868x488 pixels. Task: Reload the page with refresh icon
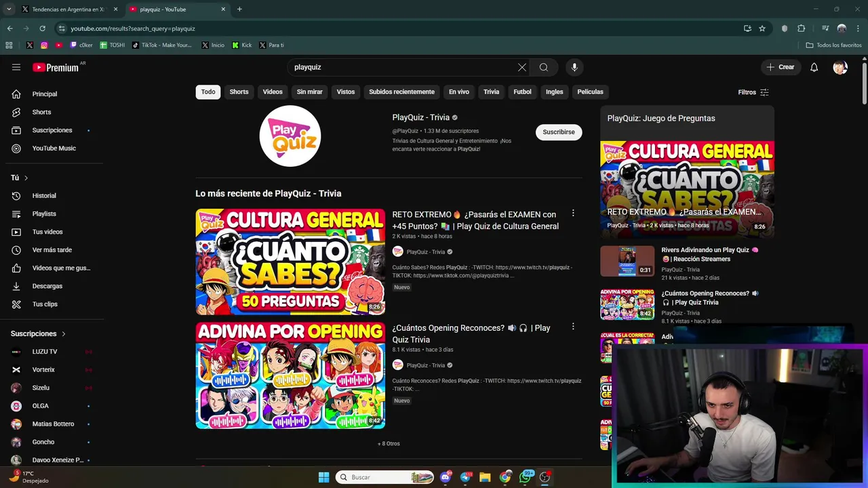[x=42, y=28]
